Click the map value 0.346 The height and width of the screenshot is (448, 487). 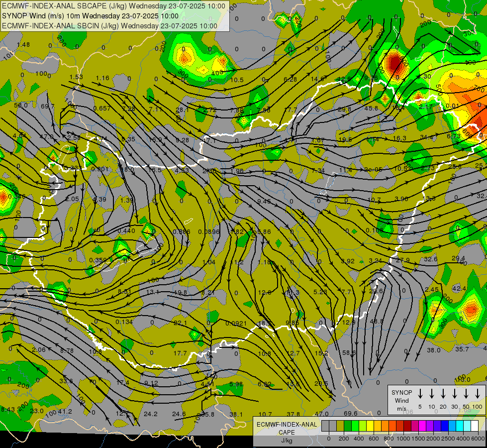[17, 196]
